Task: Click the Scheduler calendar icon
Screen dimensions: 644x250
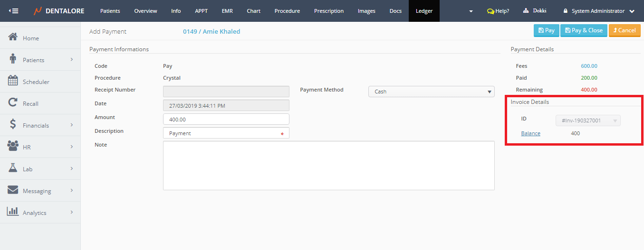Action: tap(13, 81)
